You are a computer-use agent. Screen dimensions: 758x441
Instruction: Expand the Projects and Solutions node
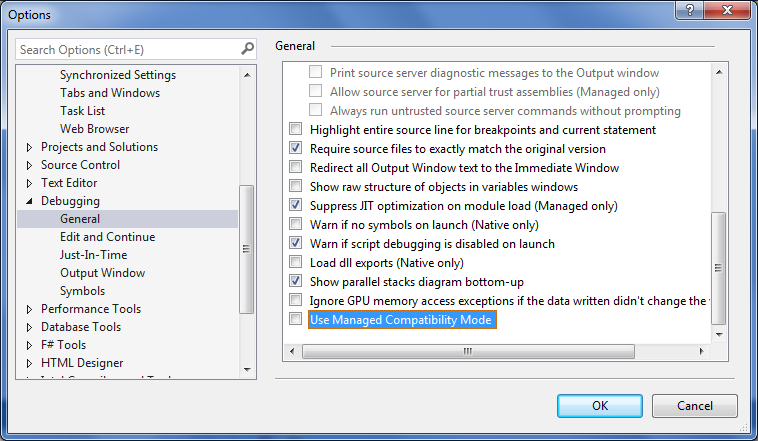click(x=30, y=147)
